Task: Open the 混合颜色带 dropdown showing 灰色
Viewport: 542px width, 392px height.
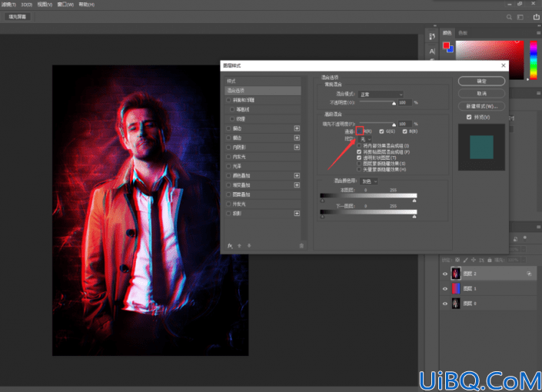Action: [369, 181]
